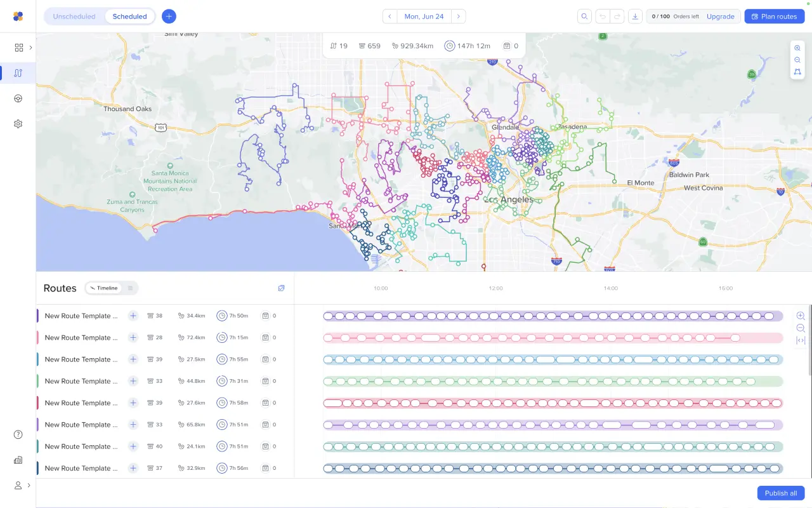Click the undo arrow button
Viewport: 812px width, 508px height.
pos(603,17)
